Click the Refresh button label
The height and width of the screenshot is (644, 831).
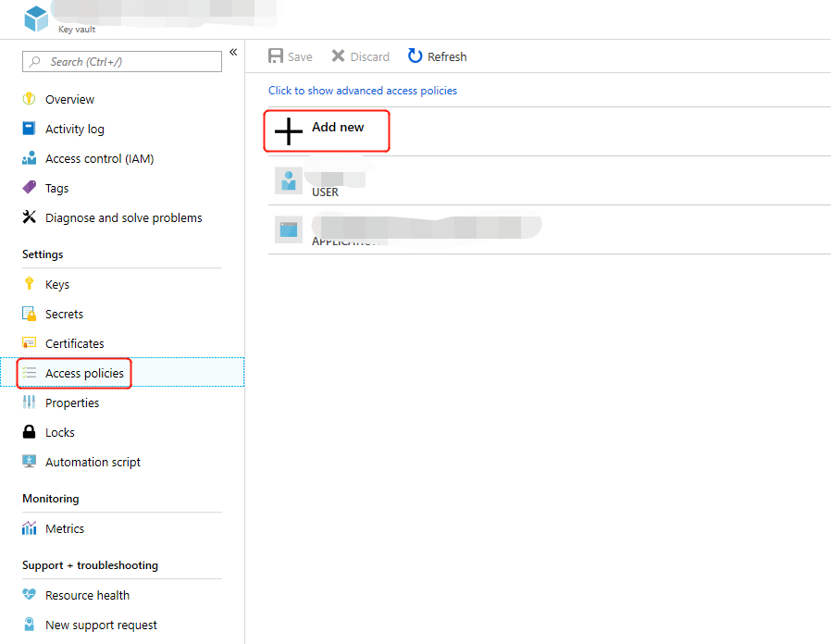point(447,56)
